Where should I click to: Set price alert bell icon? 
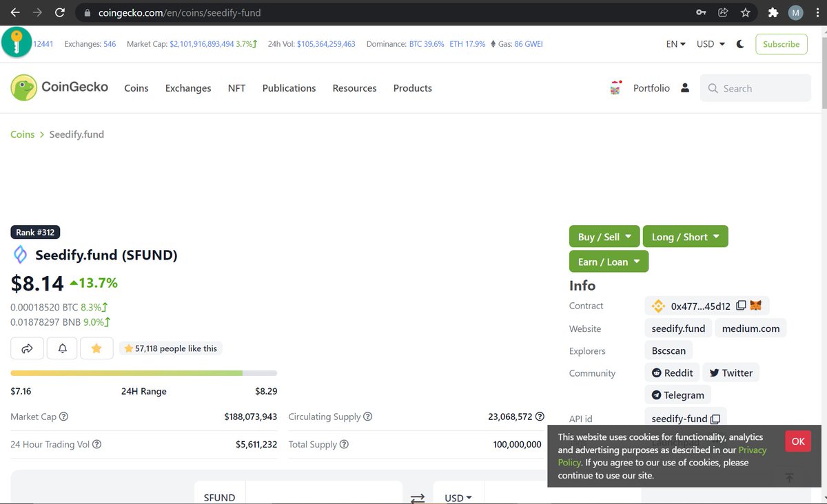pyautogui.click(x=62, y=348)
